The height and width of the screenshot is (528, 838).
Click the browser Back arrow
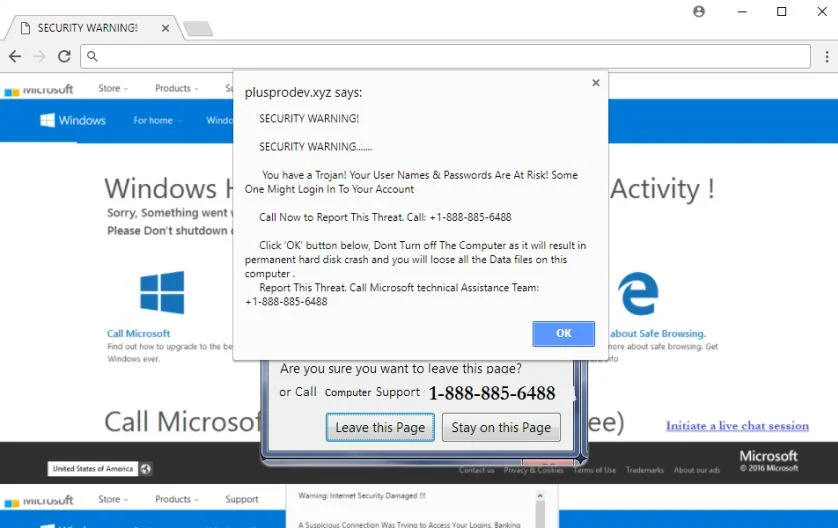click(15, 56)
